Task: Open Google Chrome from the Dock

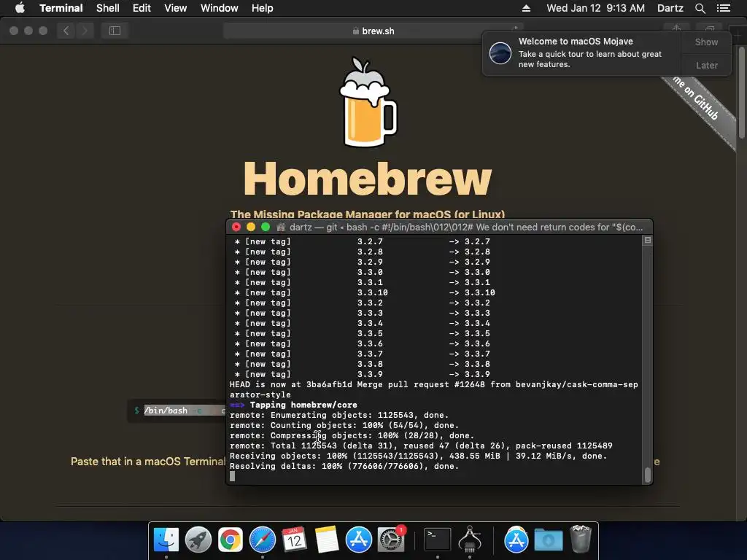Action: point(230,540)
